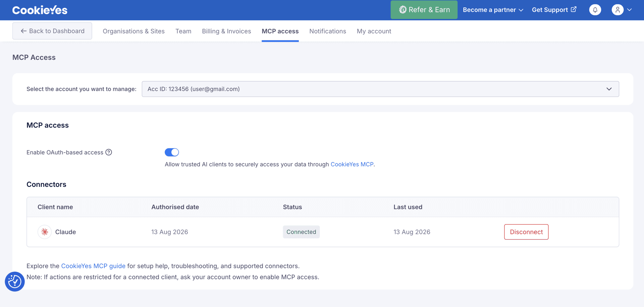Open the CookieYes MCP link

click(x=352, y=164)
